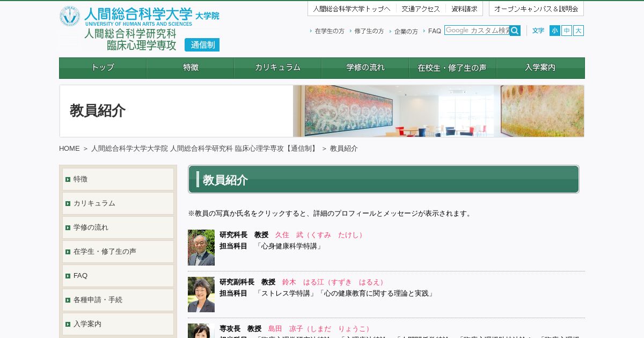Screen dimensions: 644x338
Task: Focus the Google custom search field
Action: pyautogui.click(x=477, y=31)
